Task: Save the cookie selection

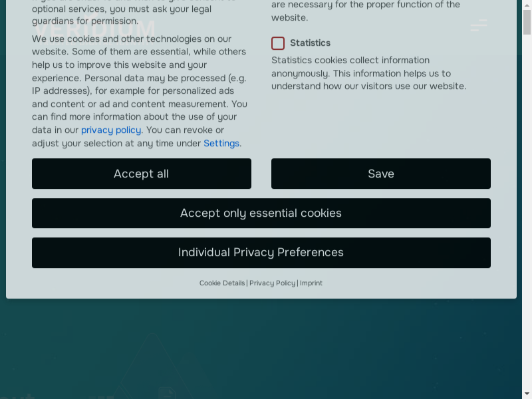Action: (380, 174)
